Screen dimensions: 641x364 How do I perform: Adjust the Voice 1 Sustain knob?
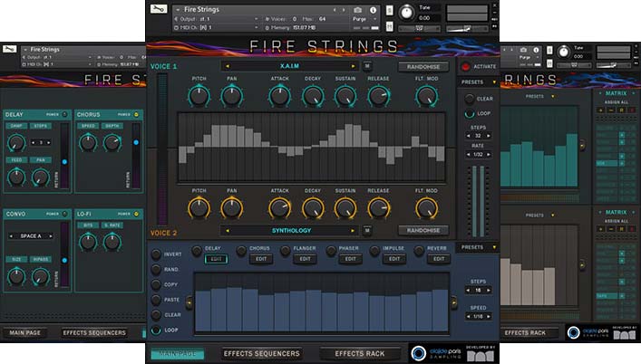[345, 96]
